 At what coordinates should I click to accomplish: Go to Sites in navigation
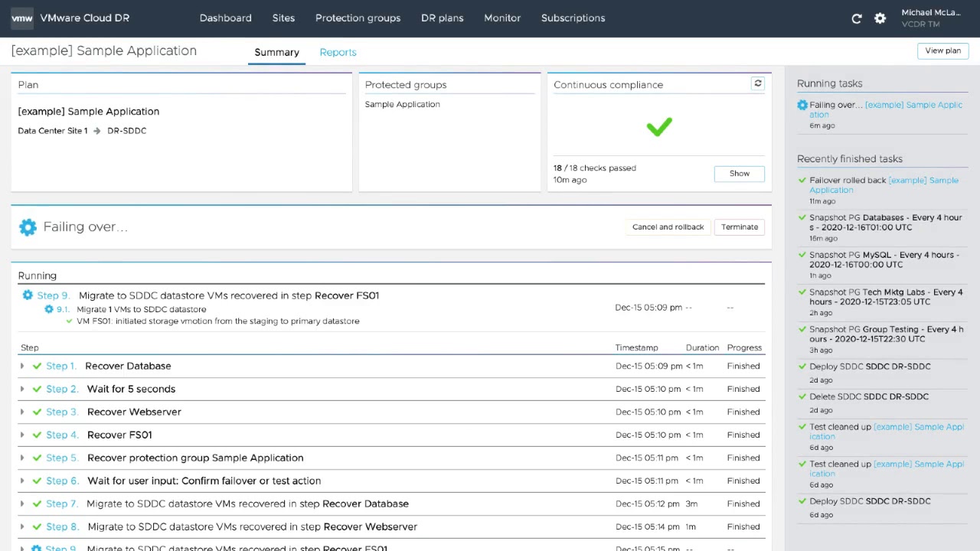point(283,18)
